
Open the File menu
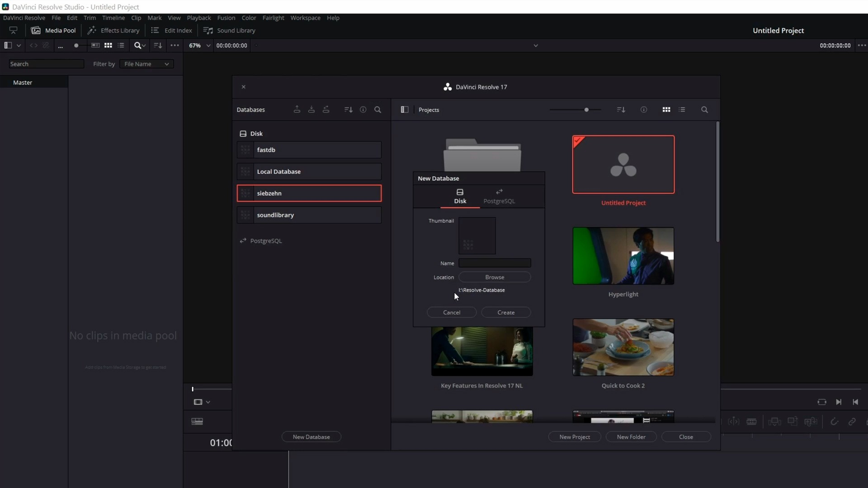tap(56, 18)
